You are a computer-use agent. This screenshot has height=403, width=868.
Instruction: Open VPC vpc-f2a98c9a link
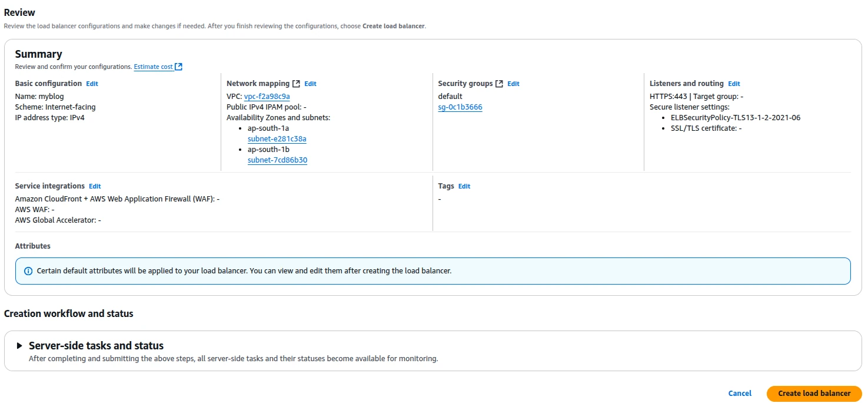click(267, 97)
